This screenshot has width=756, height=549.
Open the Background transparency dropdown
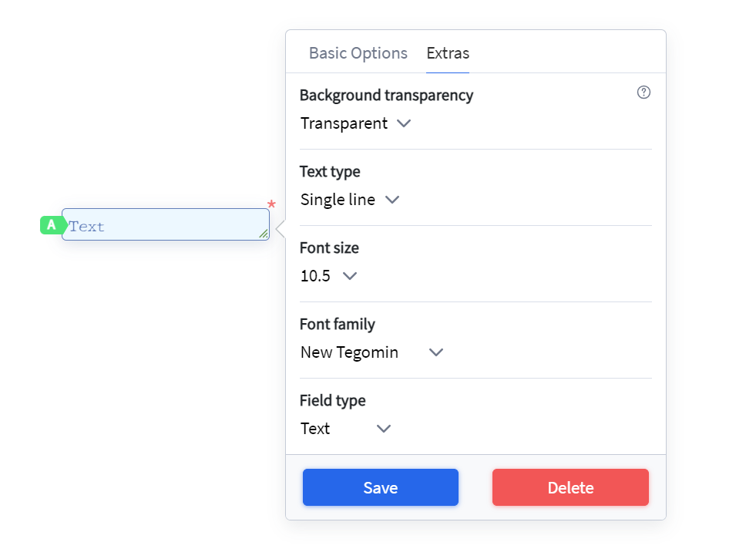pos(356,123)
